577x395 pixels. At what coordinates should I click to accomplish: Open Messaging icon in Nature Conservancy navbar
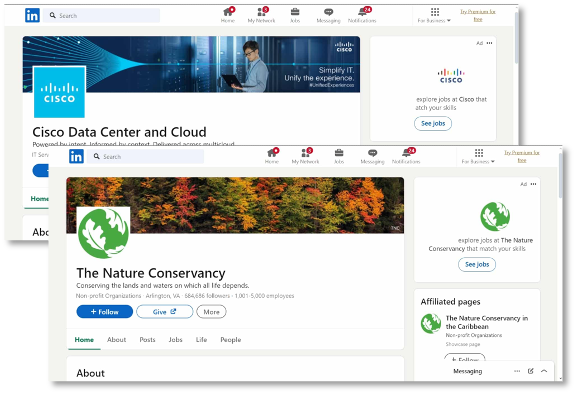[x=372, y=156]
